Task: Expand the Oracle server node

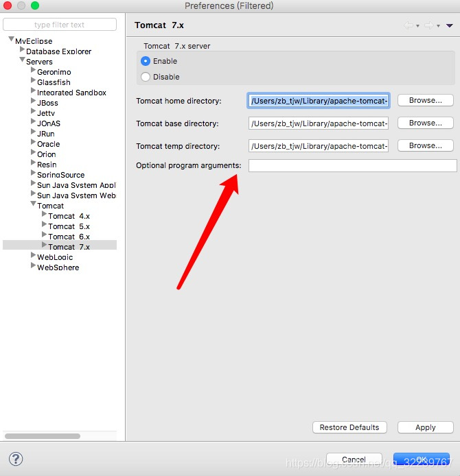Action: pos(33,142)
